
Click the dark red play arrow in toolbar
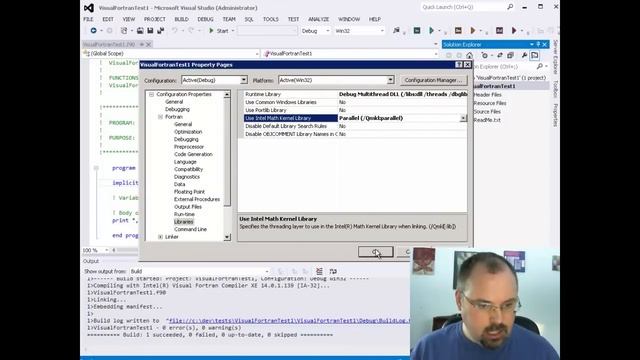tap(514, 31)
